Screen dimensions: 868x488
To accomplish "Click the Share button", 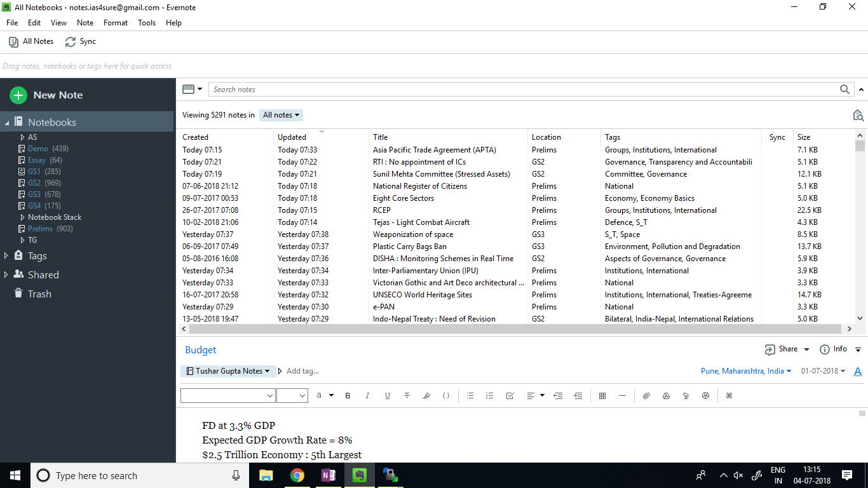I will coord(787,349).
